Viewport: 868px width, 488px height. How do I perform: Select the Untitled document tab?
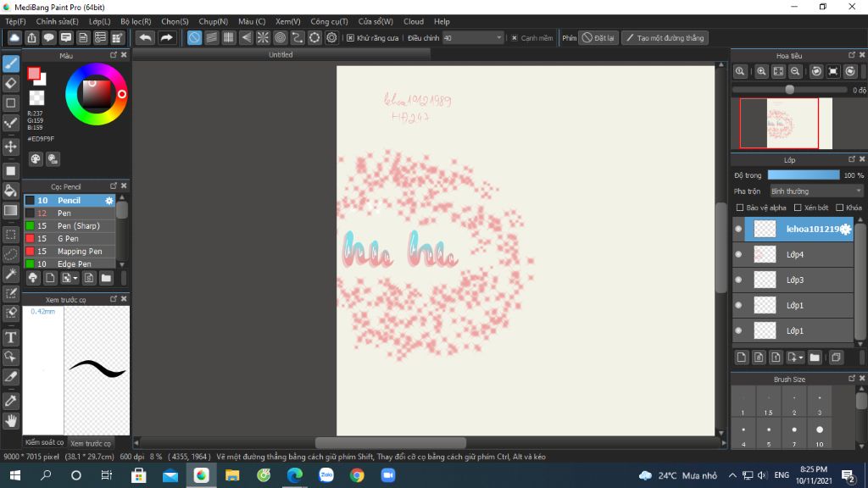pyautogui.click(x=281, y=55)
